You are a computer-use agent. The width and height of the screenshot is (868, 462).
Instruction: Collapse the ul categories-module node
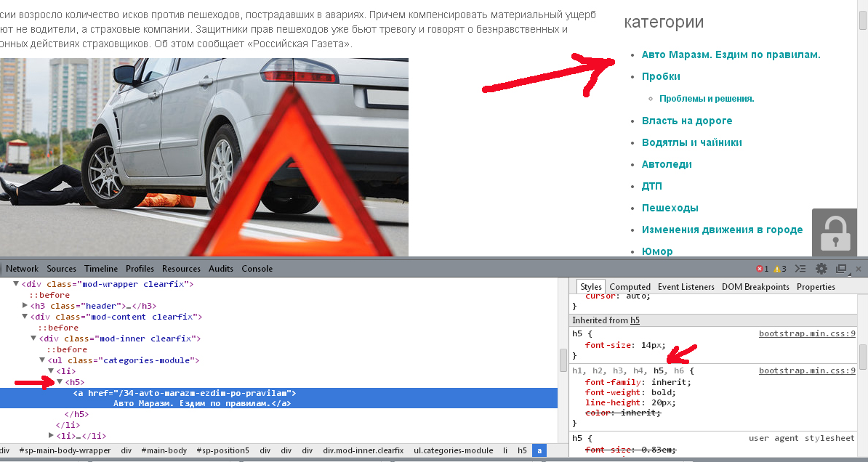pyautogui.click(x=43, y=360)
